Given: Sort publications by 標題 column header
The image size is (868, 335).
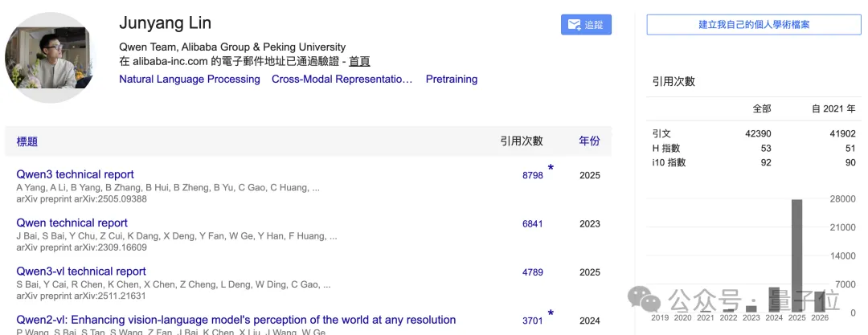Looking at the screenshot, I should point(27,141).
